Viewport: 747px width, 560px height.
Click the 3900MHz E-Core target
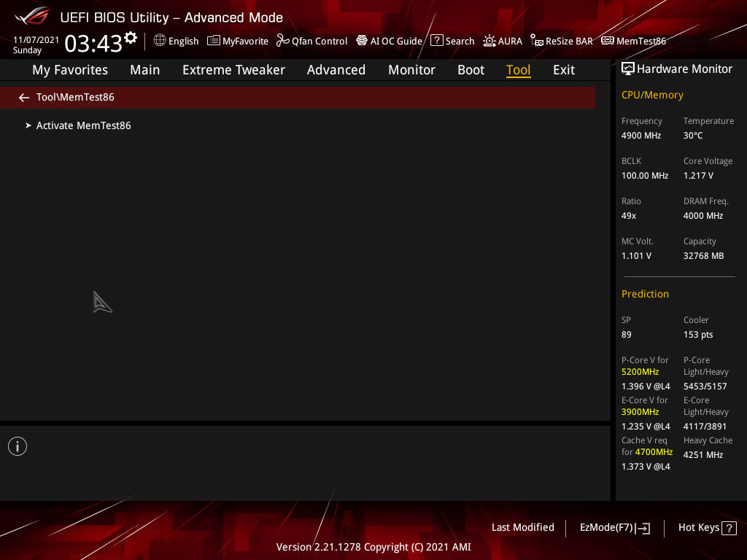click(x=640, y=412)
